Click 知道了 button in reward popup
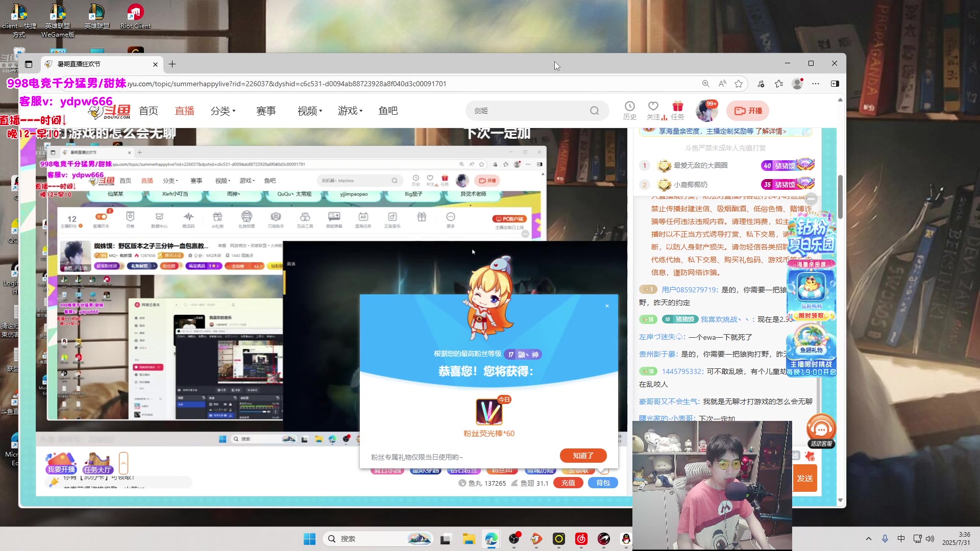Image resolution: width=980 pixels, height=551 pixels. point(583,456)
